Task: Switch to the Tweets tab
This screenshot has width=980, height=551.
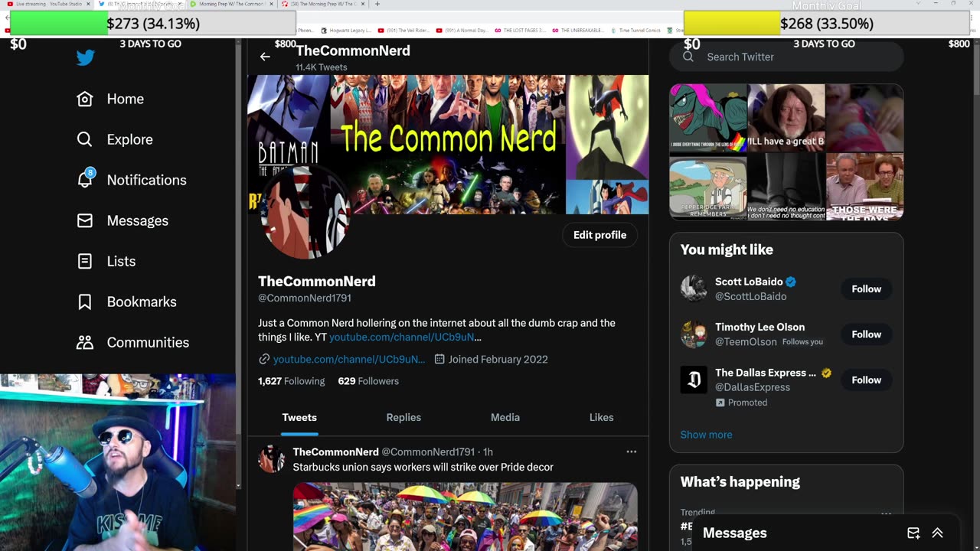Action: [x=299, y=417]
